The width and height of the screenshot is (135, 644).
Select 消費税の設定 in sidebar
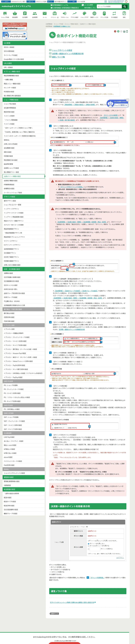tap(24, 273)
